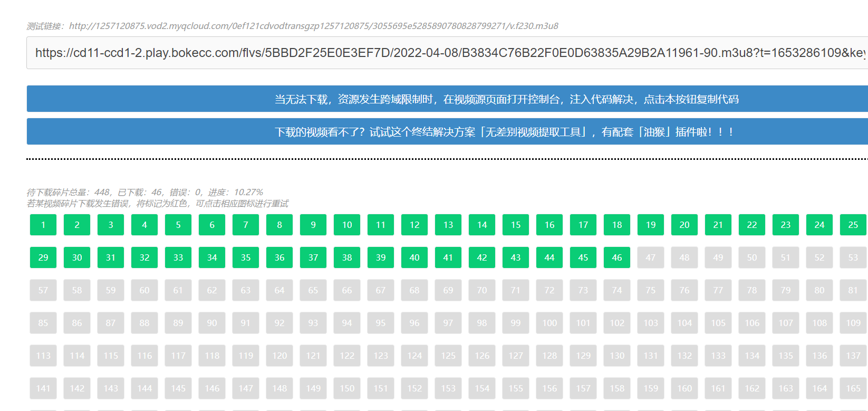Click pending segment 162
The image size is (868, 411).
point(752,388)
